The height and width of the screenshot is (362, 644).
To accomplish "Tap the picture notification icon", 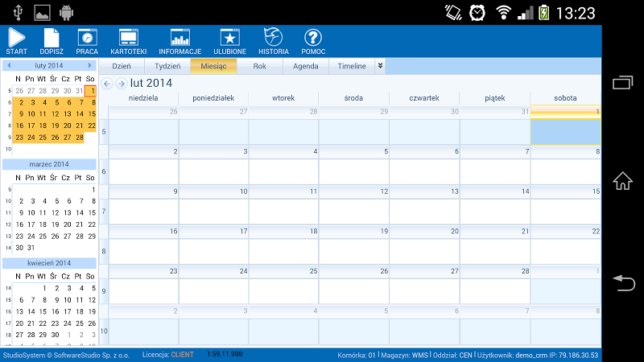I will point(42,13).
